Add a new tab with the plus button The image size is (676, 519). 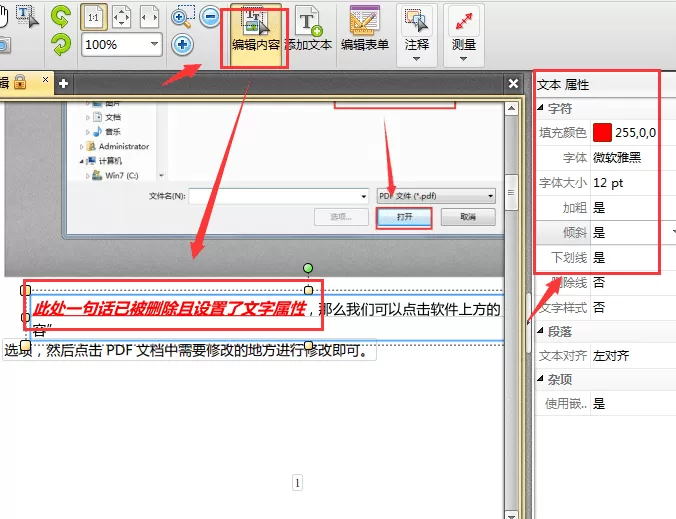63,83
